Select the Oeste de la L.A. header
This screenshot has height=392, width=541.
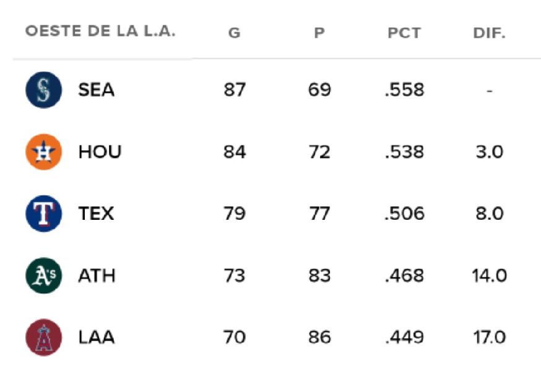click(x=100, y=32)
